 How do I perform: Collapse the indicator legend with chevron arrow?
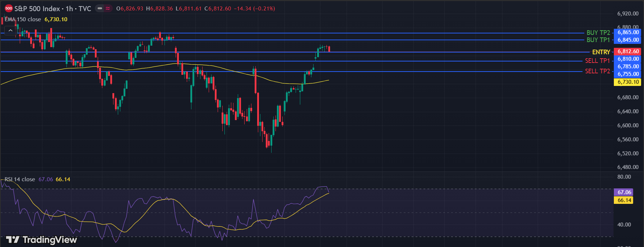tap(10, 31)
